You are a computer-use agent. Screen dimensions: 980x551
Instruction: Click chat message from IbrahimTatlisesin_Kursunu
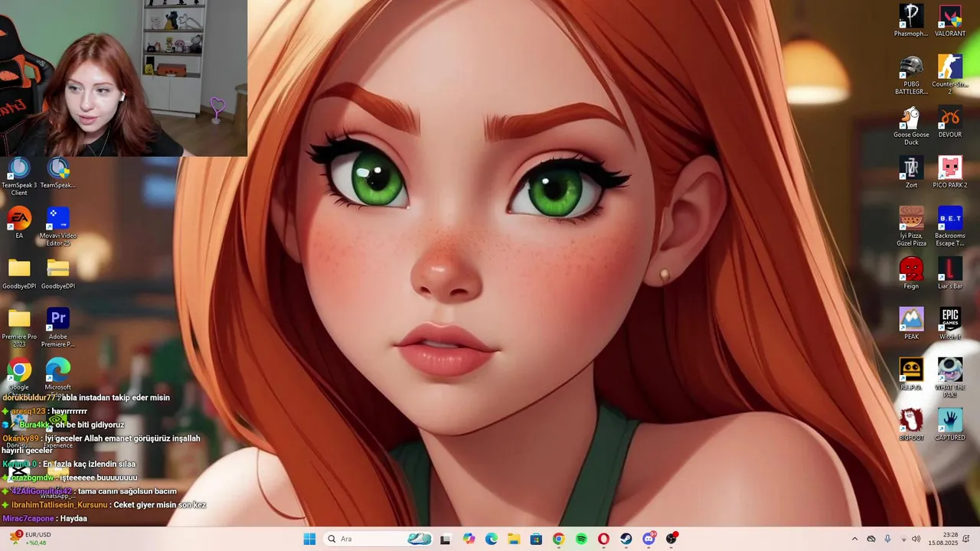pyautogui.click(x=104, y=505)
